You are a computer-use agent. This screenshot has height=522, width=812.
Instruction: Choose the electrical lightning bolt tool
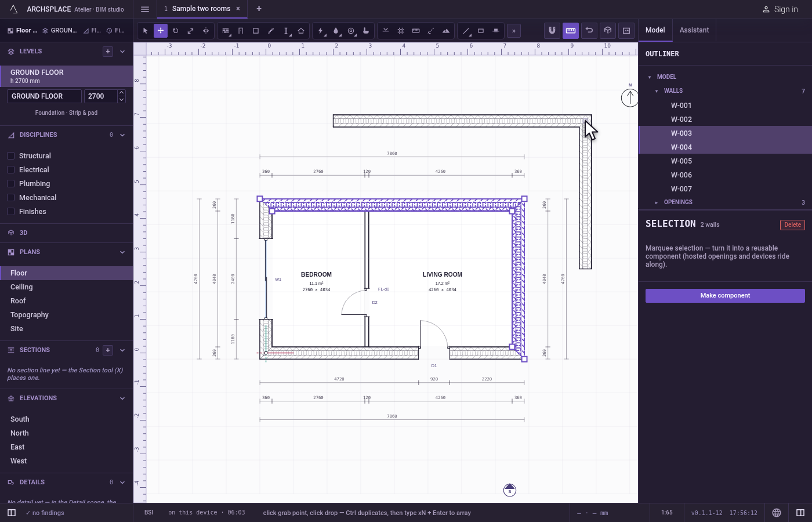(x=321, y=31)
